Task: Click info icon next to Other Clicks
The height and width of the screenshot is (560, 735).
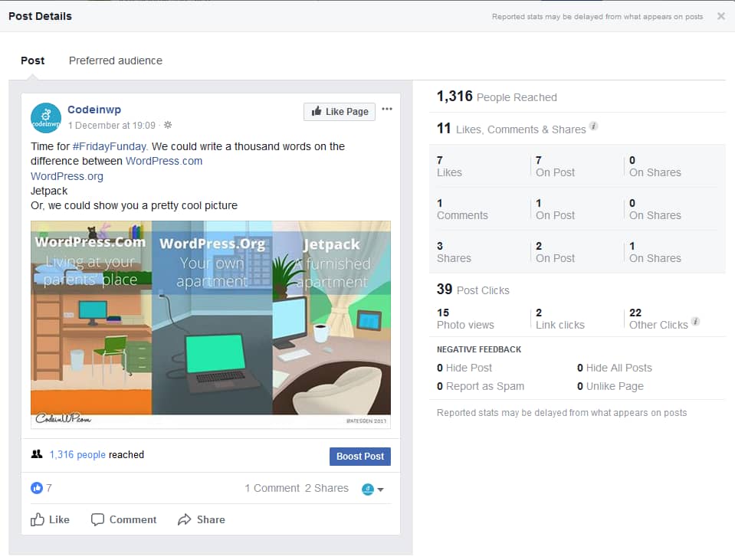Action: (696, 321)
